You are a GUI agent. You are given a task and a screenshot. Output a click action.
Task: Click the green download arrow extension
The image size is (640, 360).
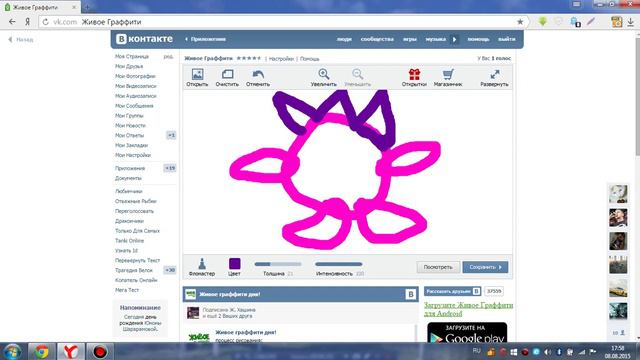(542, 22)
